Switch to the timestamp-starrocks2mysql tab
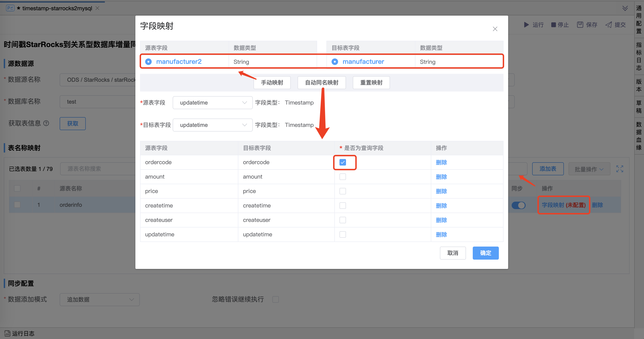This screenshot has height=339, width=644. pyautogui.click(x=57, y=8)
